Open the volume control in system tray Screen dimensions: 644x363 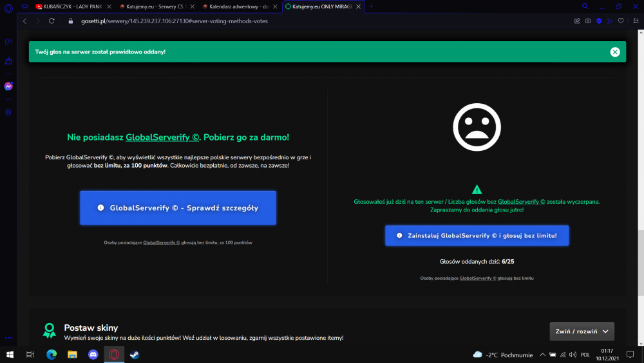pyautogui.click(x=573, y=355)
